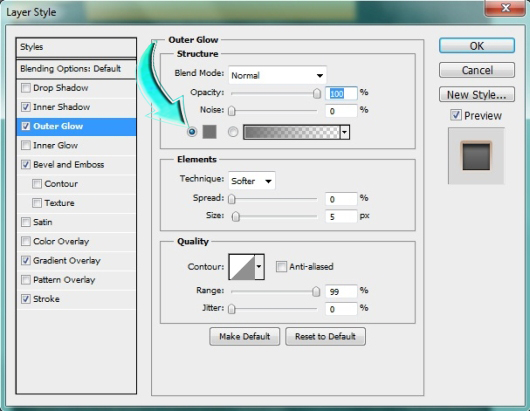Expand the Contour picker arrow
The width and height of the screenshot is (530, 411).
(259, 267)
